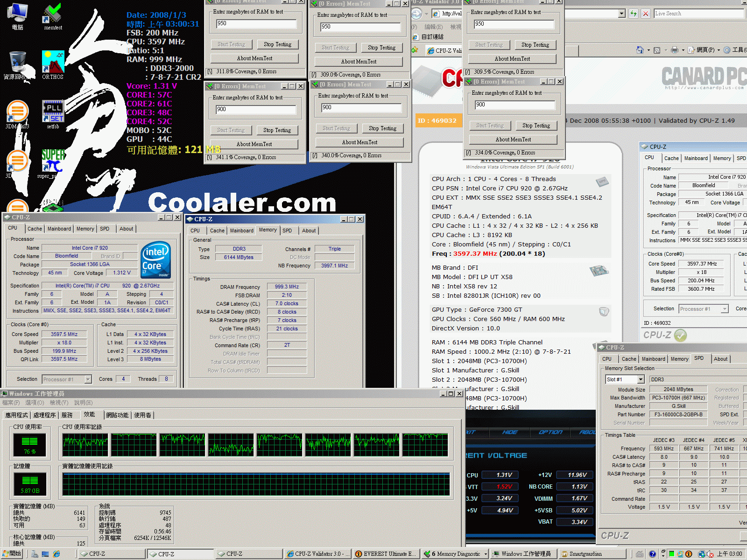Screen dimensions: 747x560
Task: Open Processor #1 dropdown in the webpage CPU-Z image
Action: tap(725, 309)
